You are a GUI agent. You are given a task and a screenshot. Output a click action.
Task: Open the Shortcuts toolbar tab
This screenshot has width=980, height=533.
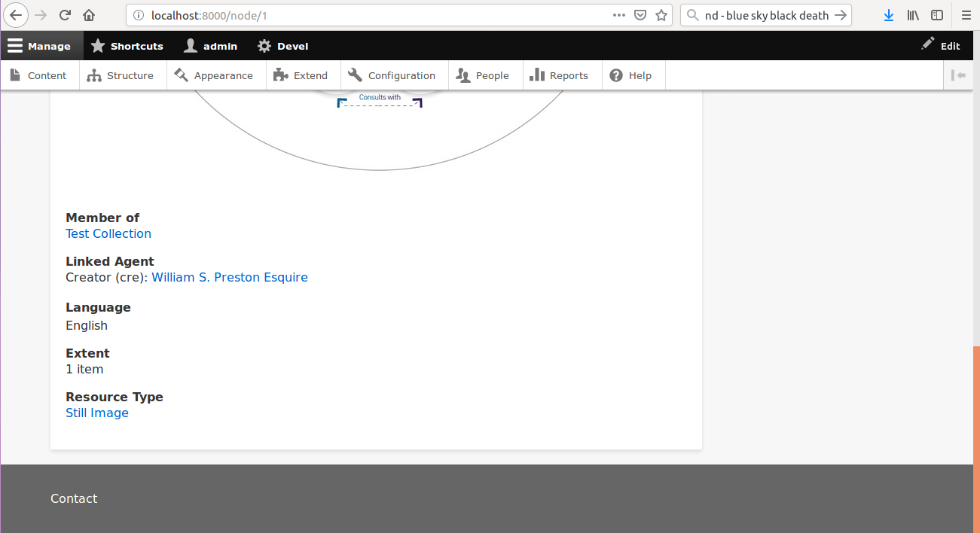pyautogui.click(x=127, y=46)
